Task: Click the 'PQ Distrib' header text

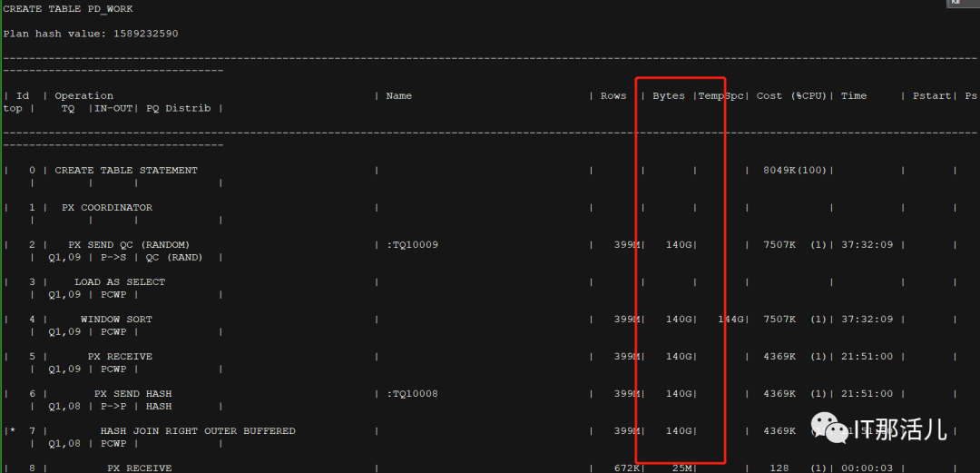Action: 179,108
